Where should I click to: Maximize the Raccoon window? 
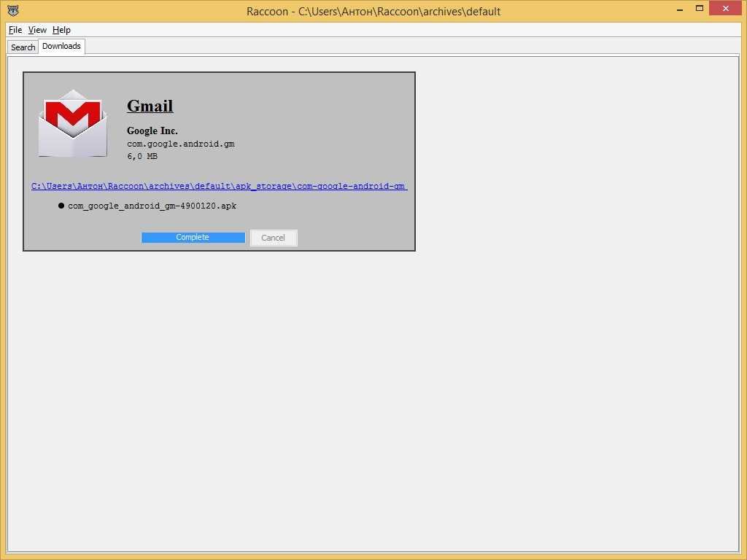pos(699,9)
